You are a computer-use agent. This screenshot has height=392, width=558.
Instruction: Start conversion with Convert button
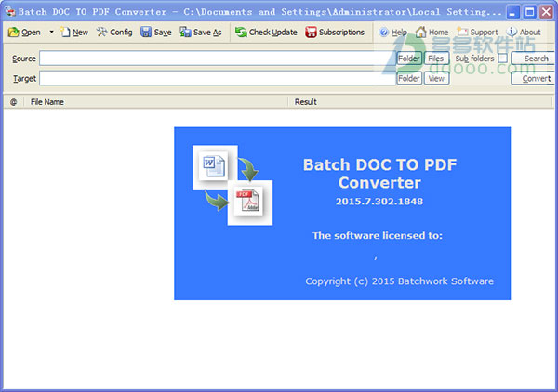point(533,78)
